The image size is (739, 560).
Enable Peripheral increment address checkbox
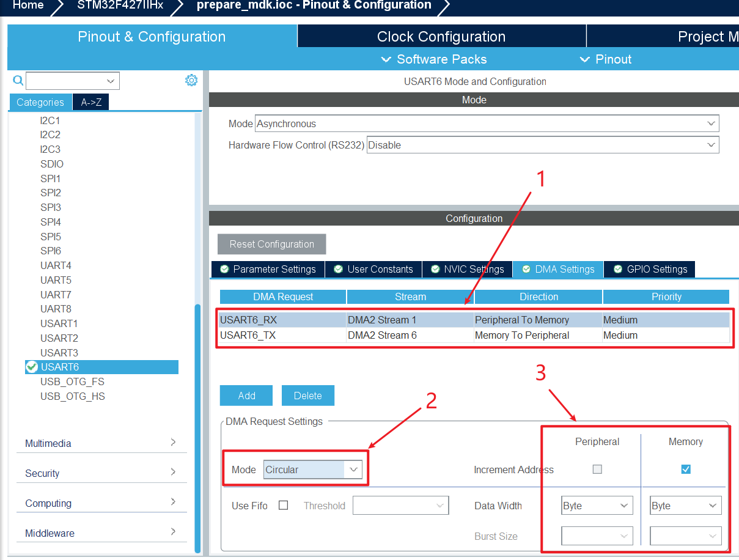coord(598,470)
